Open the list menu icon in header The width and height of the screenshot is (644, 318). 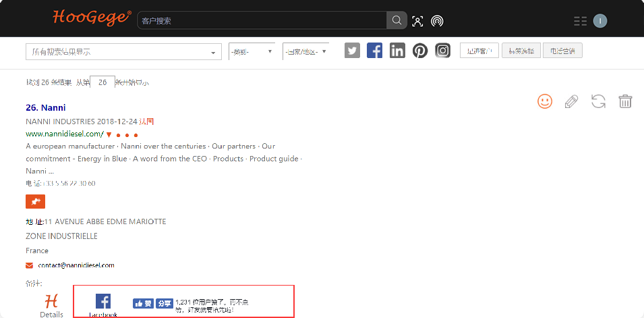pyautogui.click(x=581, y=21)
